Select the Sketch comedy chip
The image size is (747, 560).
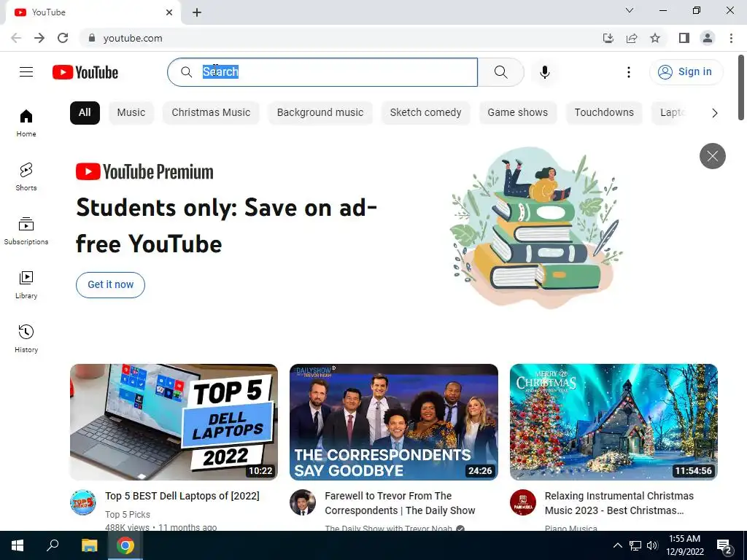point(425,112)
